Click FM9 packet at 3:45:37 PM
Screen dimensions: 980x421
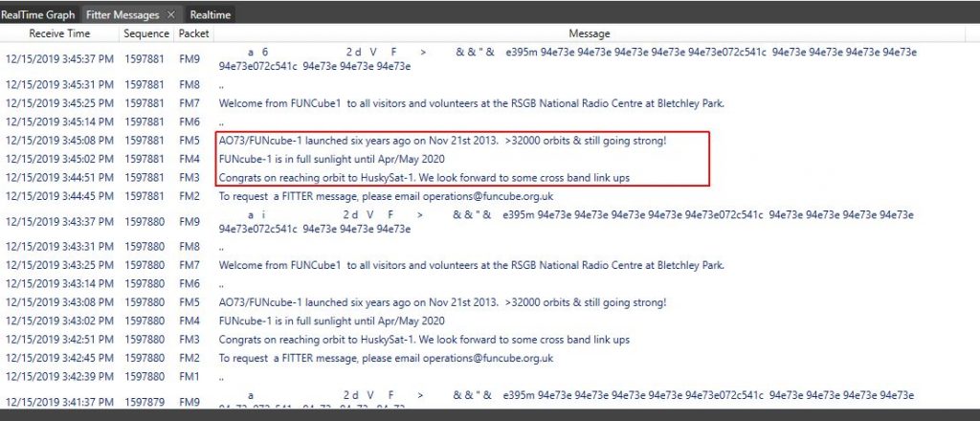tap(189, 59)
